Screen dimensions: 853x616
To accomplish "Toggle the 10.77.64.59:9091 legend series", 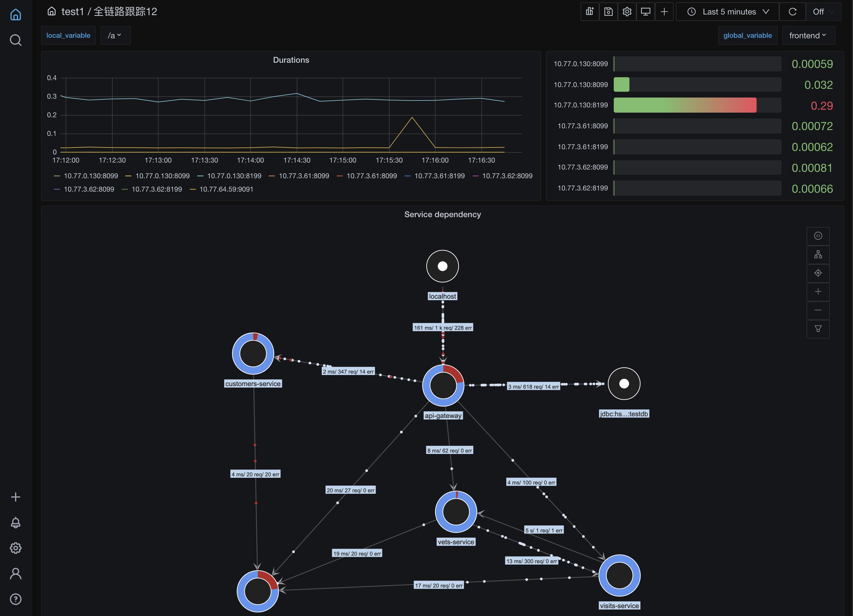I will click(x=226, y=189).
